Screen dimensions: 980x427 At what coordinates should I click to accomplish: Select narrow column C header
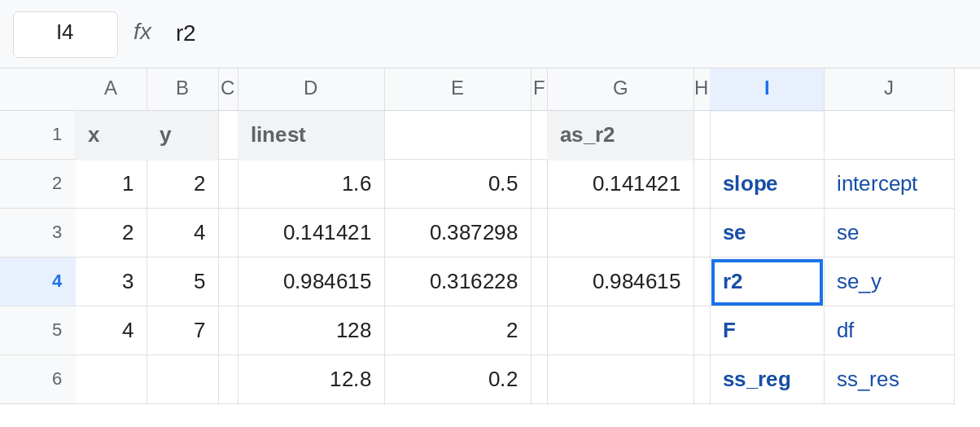click(228, 89)
